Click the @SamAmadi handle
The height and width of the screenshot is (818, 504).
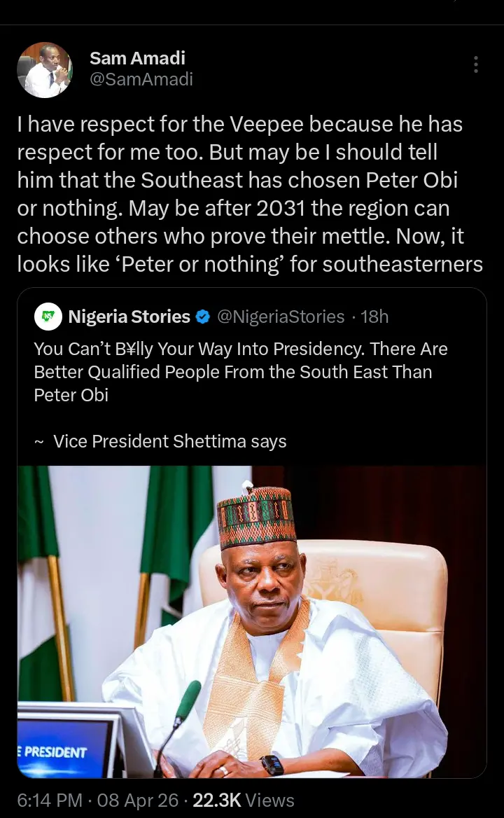[141, 80]
